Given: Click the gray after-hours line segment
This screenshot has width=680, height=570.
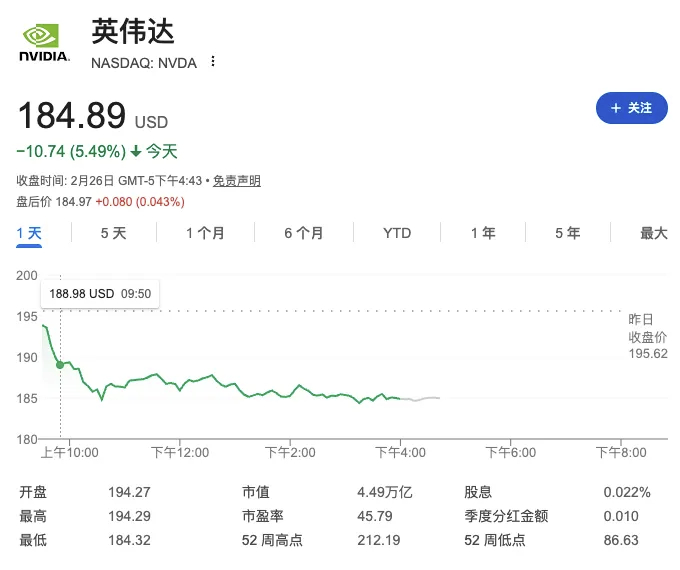Looking at the screenshot, I should (420, 399).
